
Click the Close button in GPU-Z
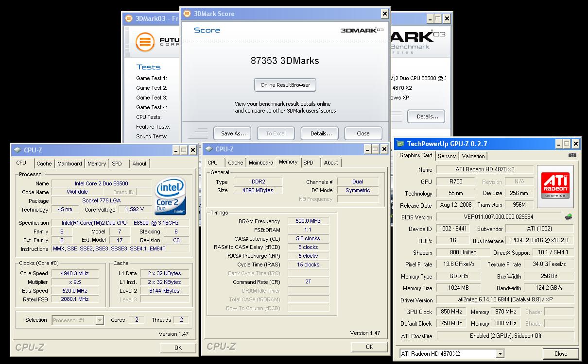pyautogui.click(x=561, y=354)
